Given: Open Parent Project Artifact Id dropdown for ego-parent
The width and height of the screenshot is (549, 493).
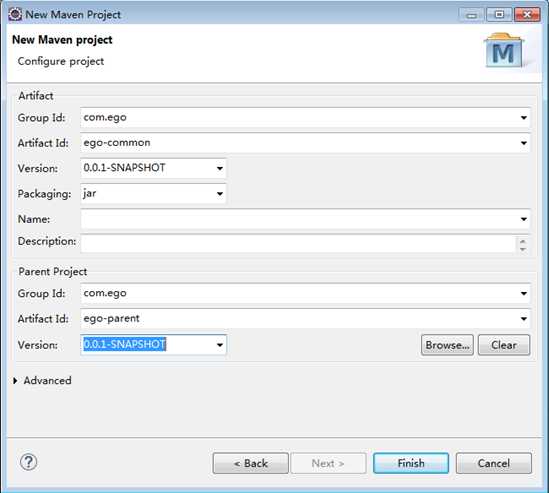Looking at the screenshot, I should 523,319.
